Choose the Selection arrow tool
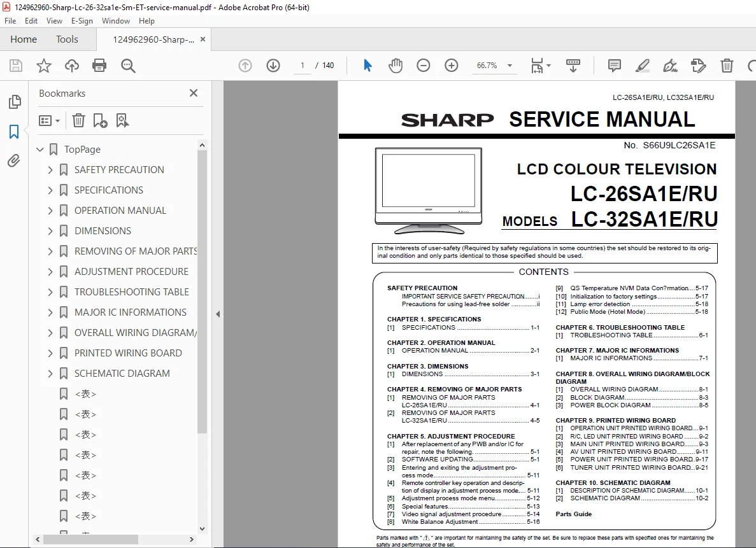Image resolution: width=756 pixels, height=548 pixels. [367, 66]
